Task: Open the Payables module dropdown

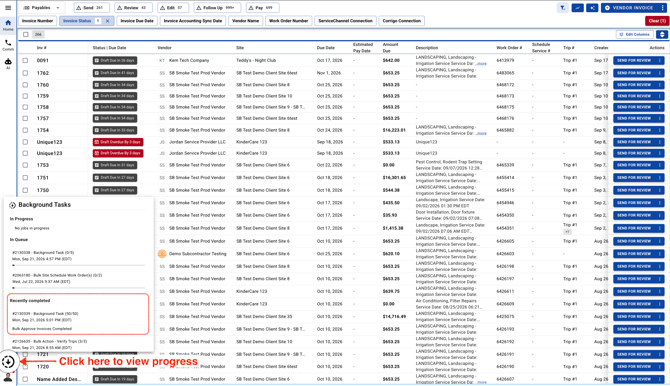Action: click(x=41, y=8)
